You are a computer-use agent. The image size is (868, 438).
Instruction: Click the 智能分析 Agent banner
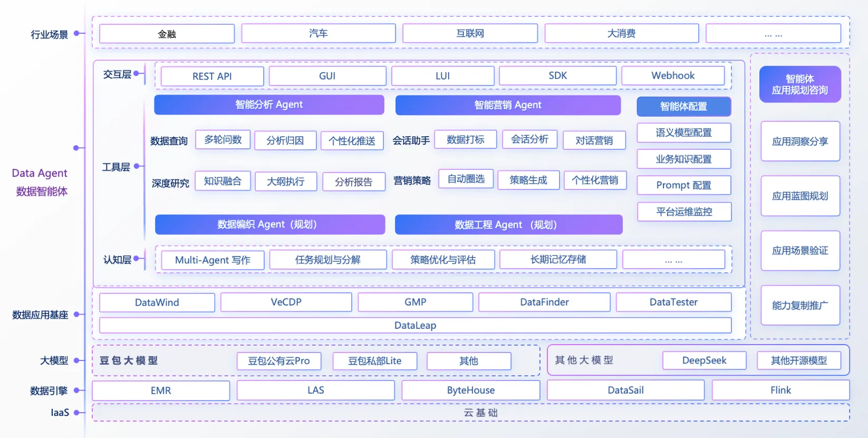pyautogui.click(x=269, y=104)
